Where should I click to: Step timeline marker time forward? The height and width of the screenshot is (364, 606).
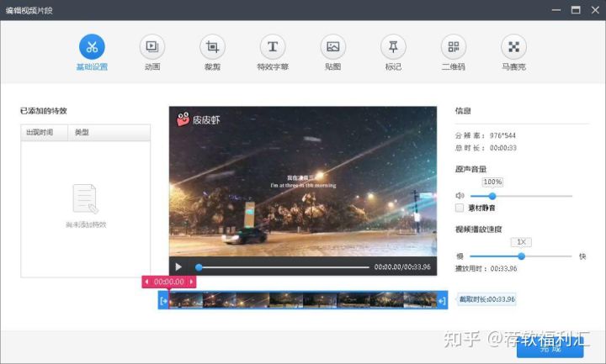(191, 282)
